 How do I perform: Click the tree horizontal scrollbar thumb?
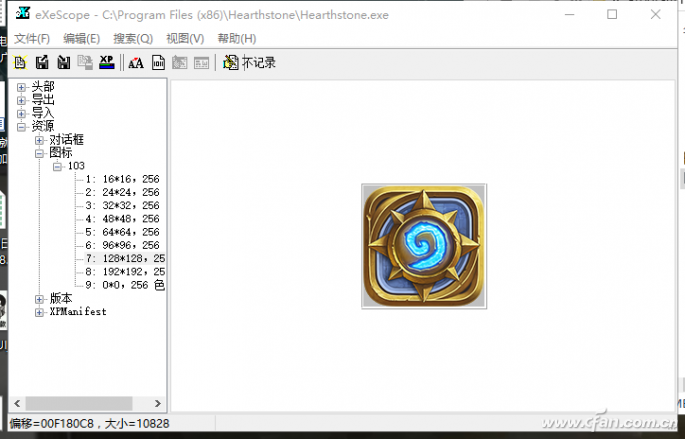coord(79,403)
